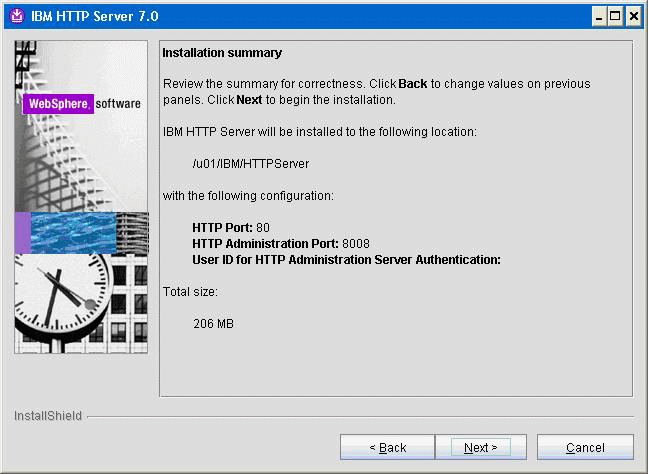Viewport: 648px width, 474px height.
Task: Click the 'Total size:' label
Action: (190, 292)
